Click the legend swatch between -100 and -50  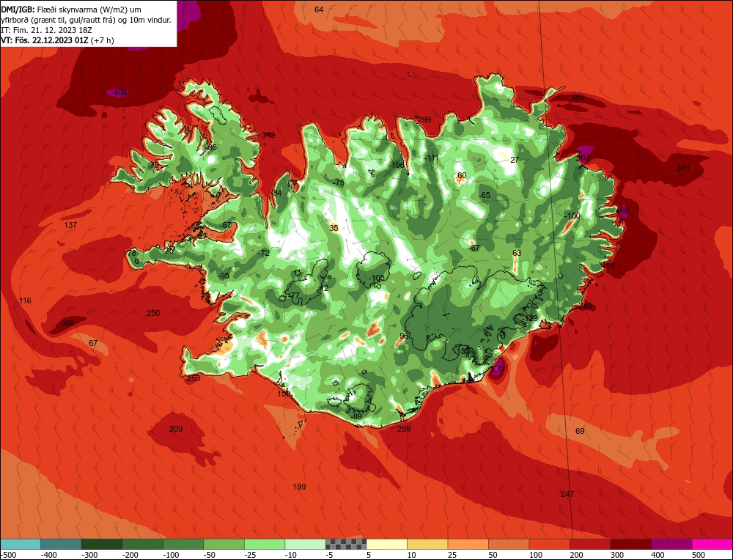pos(183,544)
